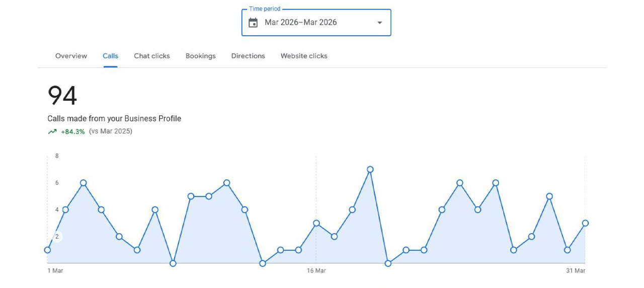Click the "31 Mar" x-axis label
The image size is (644, 288).
[576, 271]
